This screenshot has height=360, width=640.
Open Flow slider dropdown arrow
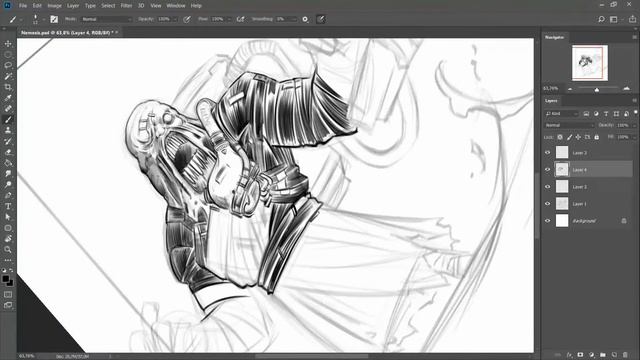tap(229, 19)
